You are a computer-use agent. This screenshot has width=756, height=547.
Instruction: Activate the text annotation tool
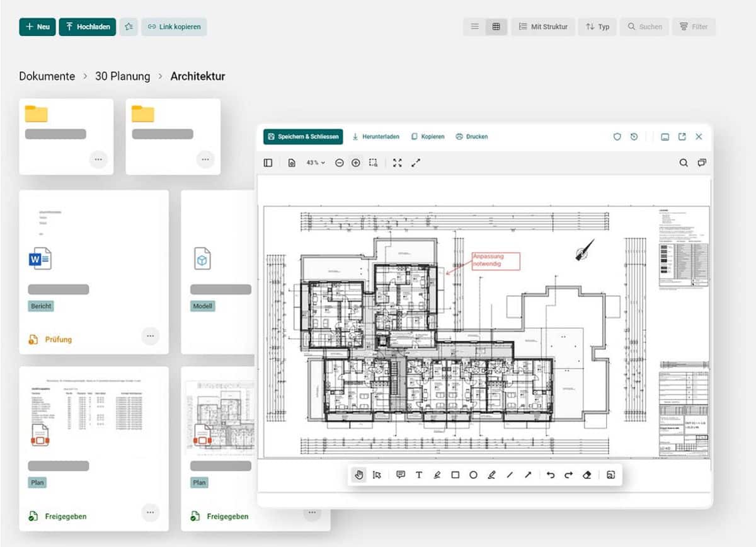[419, 475]
